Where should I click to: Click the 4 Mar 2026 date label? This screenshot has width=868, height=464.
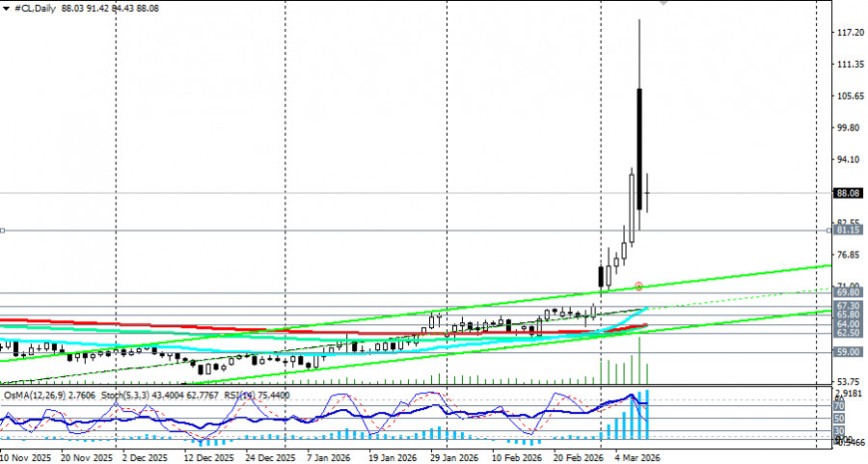pos(637,458)
